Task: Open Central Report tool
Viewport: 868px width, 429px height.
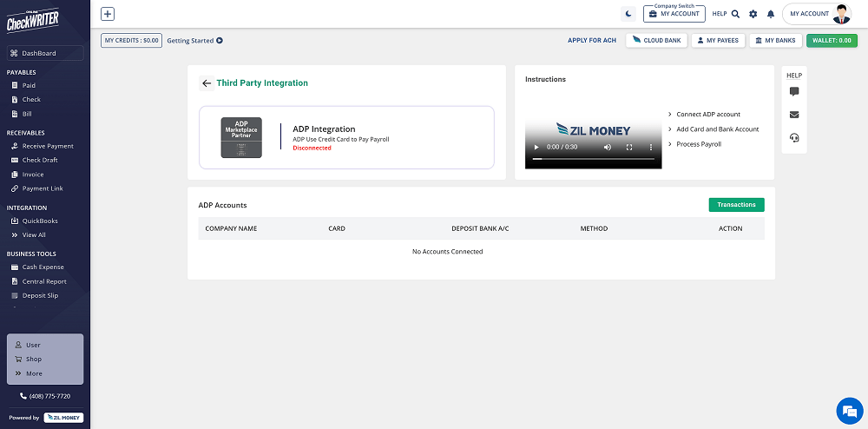Action: (44, 281)
